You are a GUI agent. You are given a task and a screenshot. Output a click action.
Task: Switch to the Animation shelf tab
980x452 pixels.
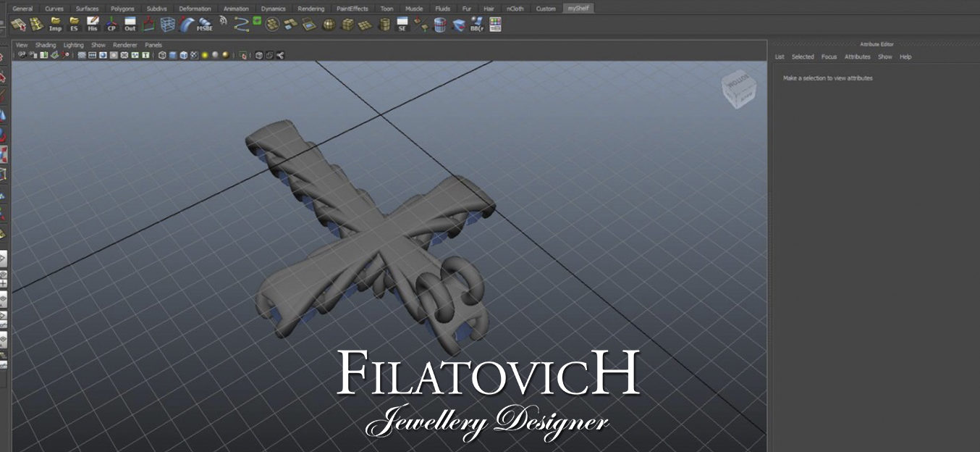pyautogui.click(x=237, y=9)
